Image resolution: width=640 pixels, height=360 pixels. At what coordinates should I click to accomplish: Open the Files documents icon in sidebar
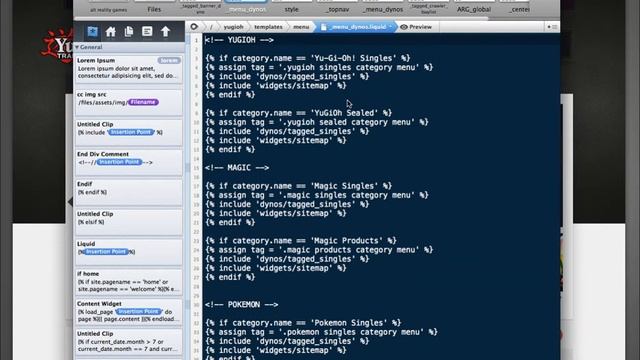click(129, 31)
